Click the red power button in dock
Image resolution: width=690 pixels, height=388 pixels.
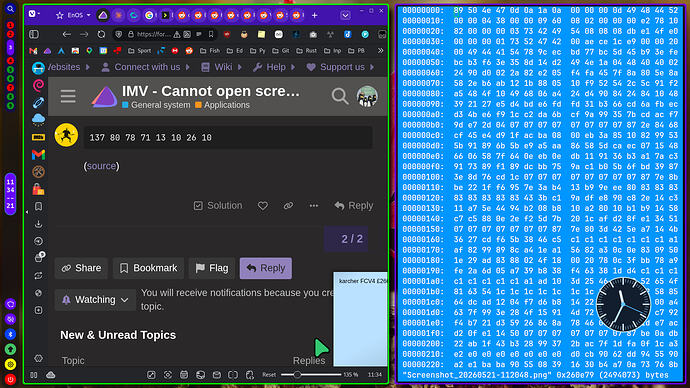[x=11, y=379]
